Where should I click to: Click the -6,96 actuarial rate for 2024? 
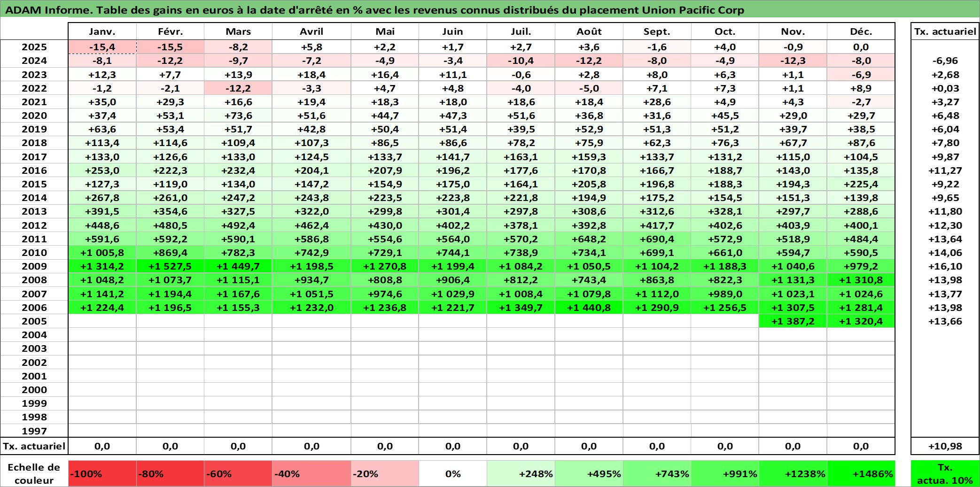pos(945,61)
